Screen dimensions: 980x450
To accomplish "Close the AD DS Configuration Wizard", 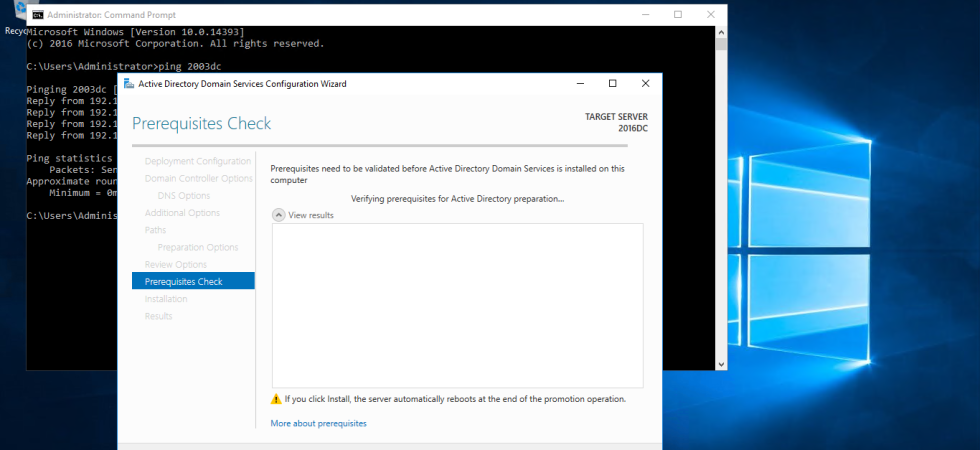I will pos(646,83).
